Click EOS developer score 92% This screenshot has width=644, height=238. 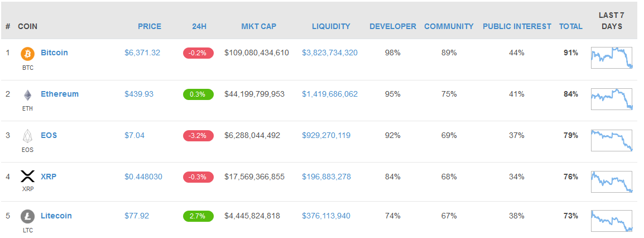pyautogui.click(x=393, y=135)
